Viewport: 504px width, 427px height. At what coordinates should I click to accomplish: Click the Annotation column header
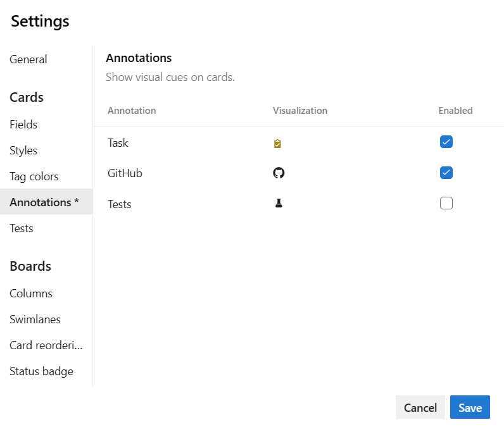click(x=132, y=111)
